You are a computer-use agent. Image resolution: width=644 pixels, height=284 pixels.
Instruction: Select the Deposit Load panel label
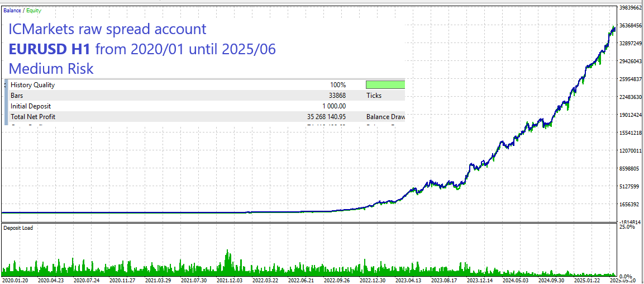click(x=18, y=228)
